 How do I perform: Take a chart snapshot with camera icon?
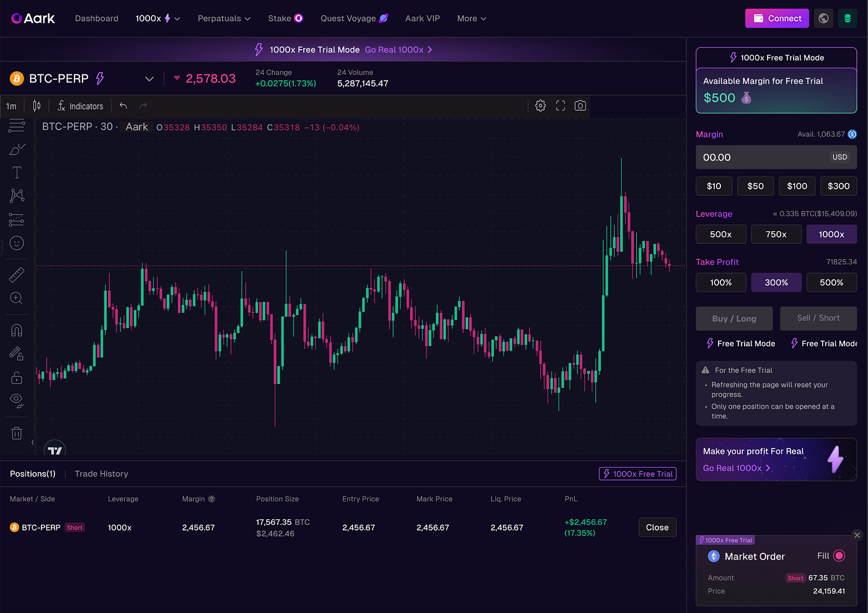click(x=580, y=106)
